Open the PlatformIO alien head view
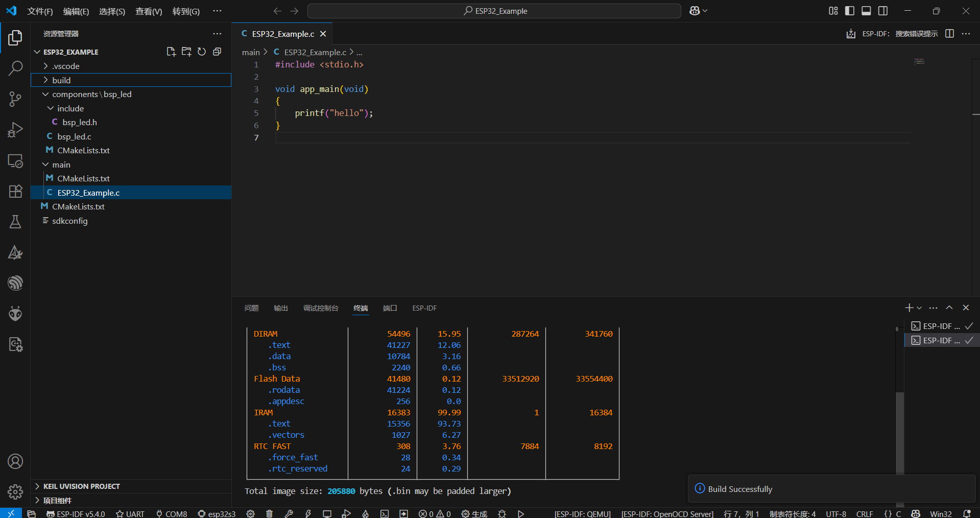 pos(15,314)
